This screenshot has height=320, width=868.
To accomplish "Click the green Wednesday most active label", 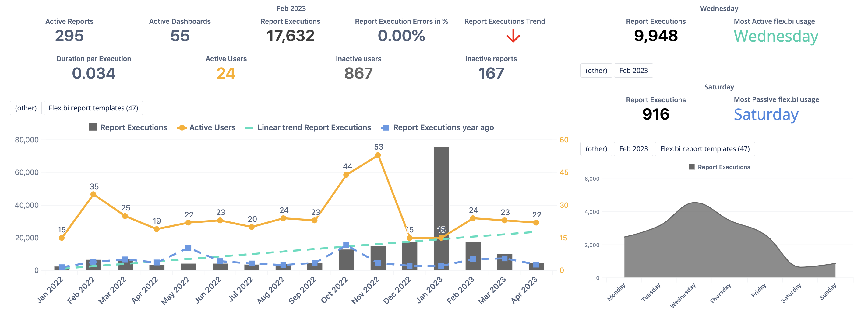I will point(776,36).
